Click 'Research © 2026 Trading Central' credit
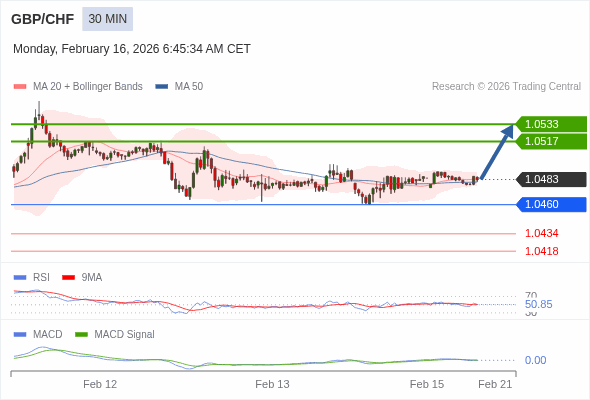The image size is (590, 400). (506, 87)
